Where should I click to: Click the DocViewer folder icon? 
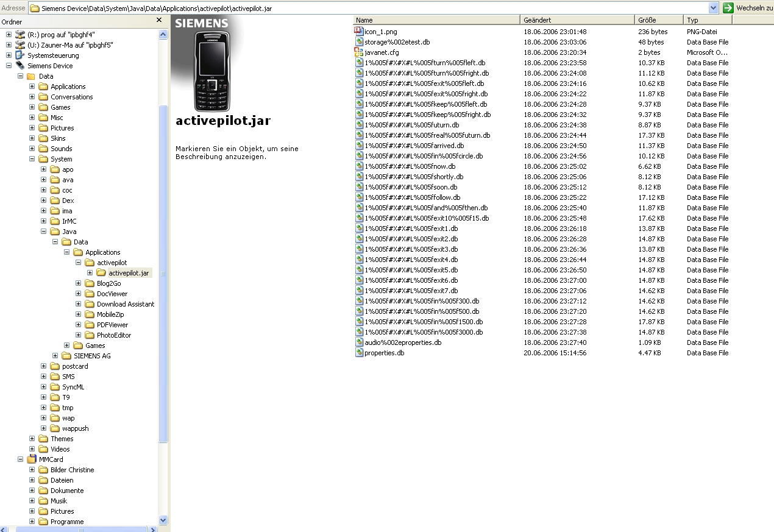90,294
